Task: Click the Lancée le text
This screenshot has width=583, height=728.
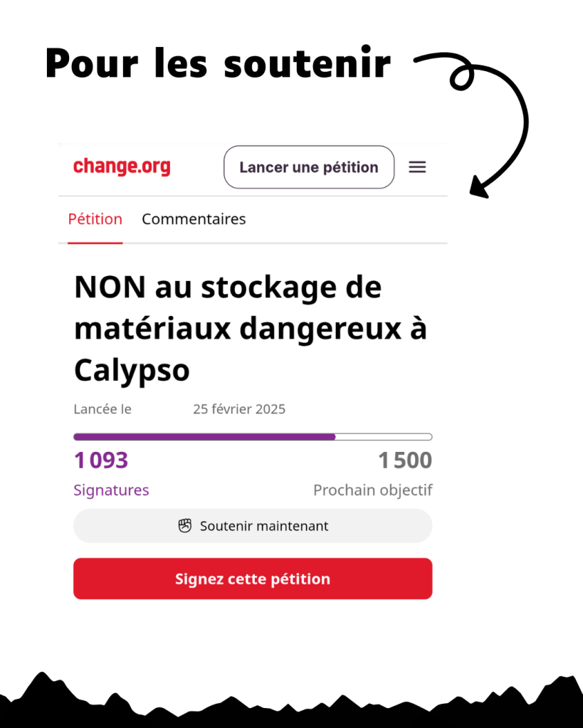Action: (103, 409)
